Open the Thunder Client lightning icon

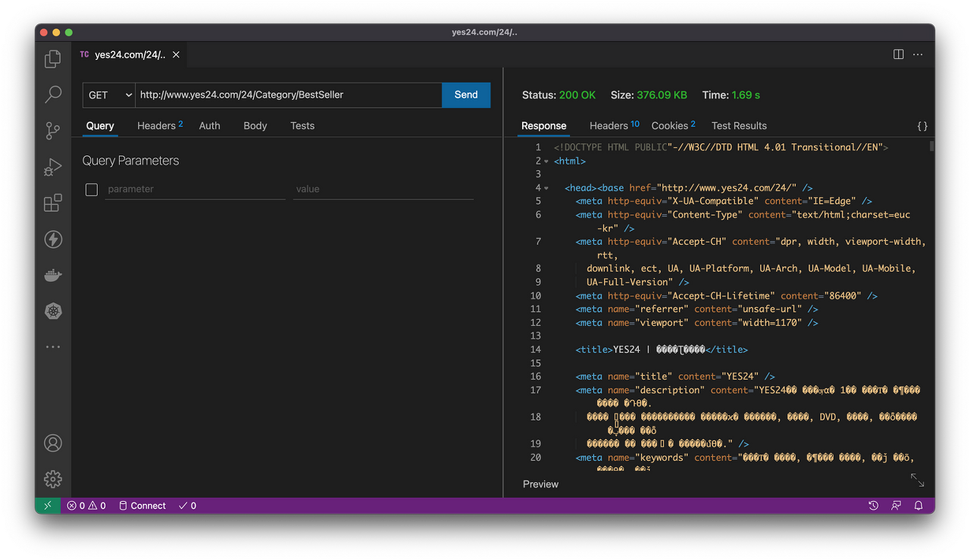tap(53, 239)
